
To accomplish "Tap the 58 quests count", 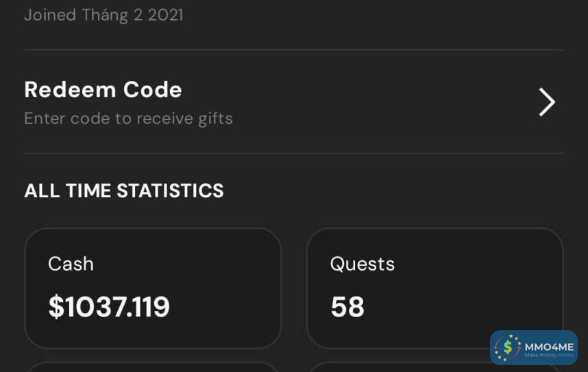I will point(347,307).
